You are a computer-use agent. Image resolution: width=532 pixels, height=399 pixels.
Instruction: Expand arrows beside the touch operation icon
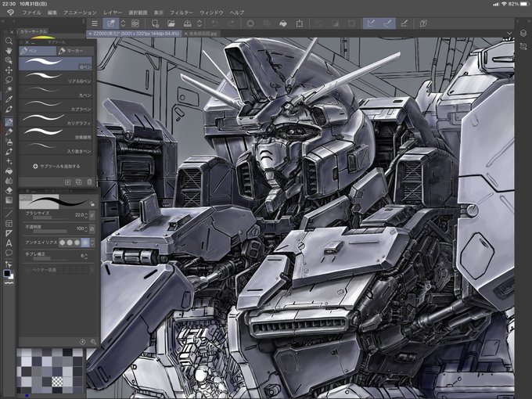point(123,23)
